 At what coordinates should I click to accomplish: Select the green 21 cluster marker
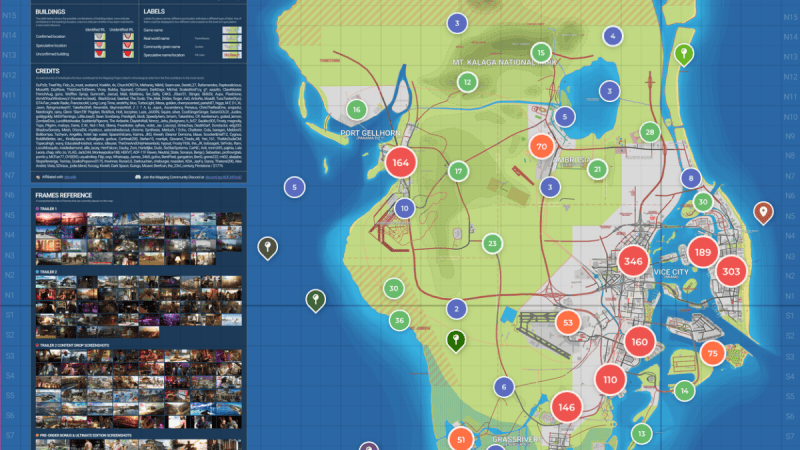click(597, 169)
